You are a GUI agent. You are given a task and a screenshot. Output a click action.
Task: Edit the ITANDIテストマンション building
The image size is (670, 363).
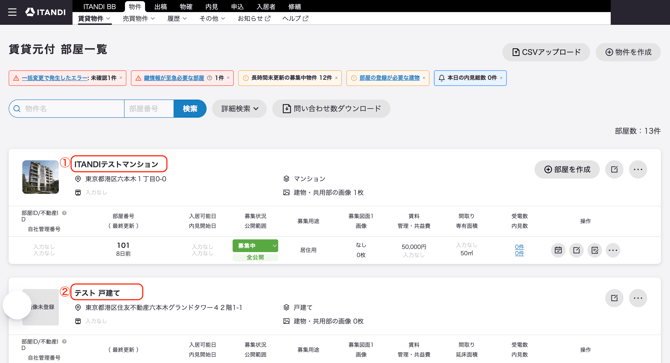click(x=614, y=170)
